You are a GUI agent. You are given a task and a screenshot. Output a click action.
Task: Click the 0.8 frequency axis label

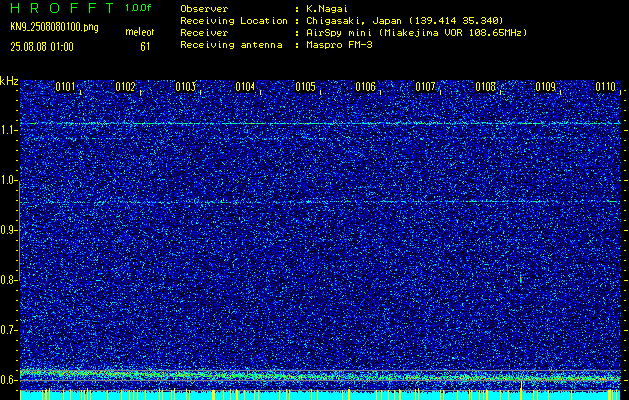(7, 280)
